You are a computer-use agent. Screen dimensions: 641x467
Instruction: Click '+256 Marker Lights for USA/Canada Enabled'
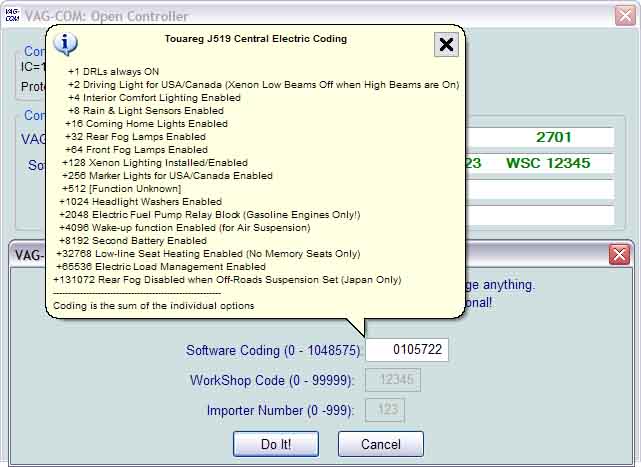tap(167, 176)
